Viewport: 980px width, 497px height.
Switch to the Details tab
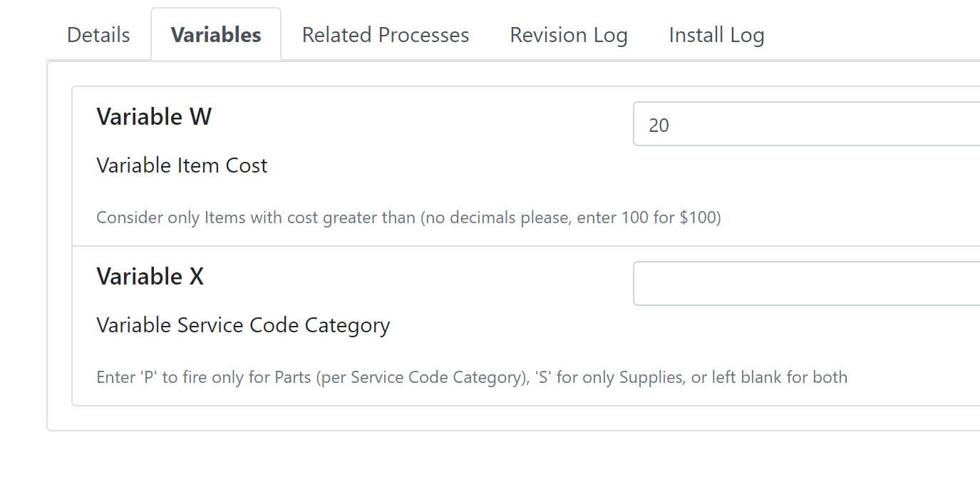pyautogui.click(x=98, y=35)
